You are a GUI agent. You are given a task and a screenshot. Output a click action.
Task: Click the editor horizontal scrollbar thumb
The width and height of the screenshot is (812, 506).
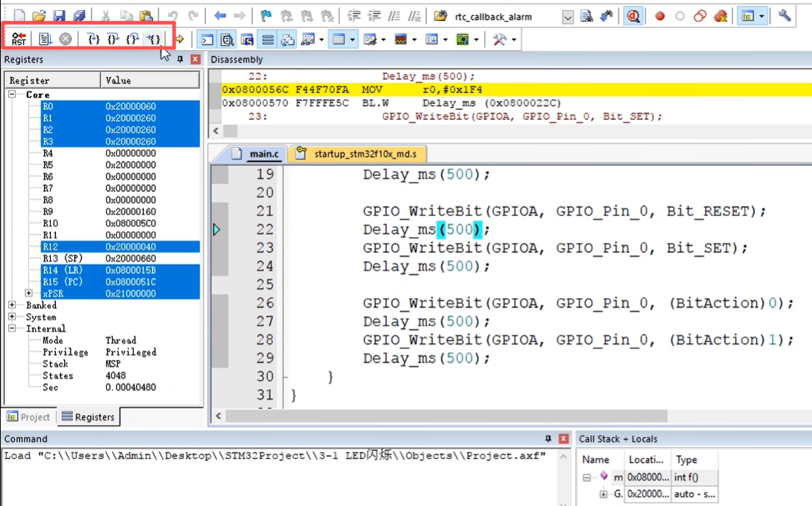pyautogui.click(x=447, y=416)
